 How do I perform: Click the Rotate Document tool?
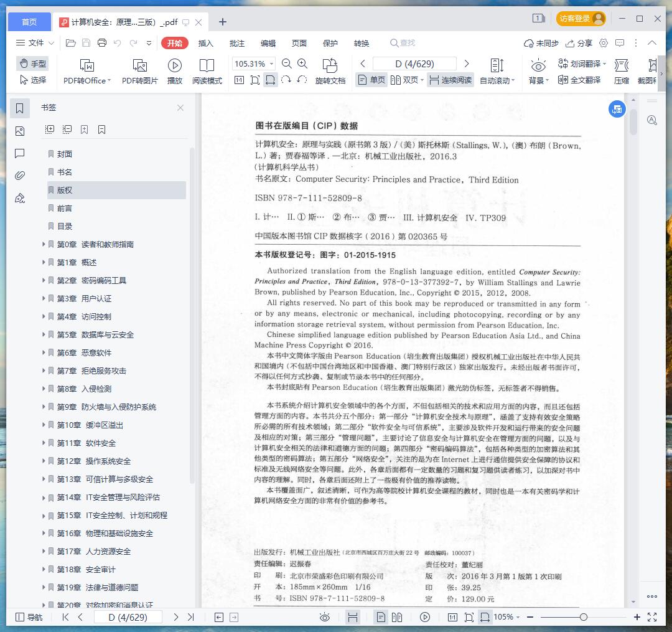330,72
